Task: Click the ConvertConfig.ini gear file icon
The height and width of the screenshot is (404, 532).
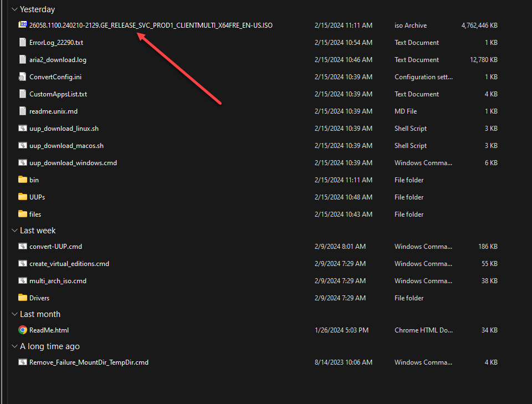Action: click(x=23, y=77)
